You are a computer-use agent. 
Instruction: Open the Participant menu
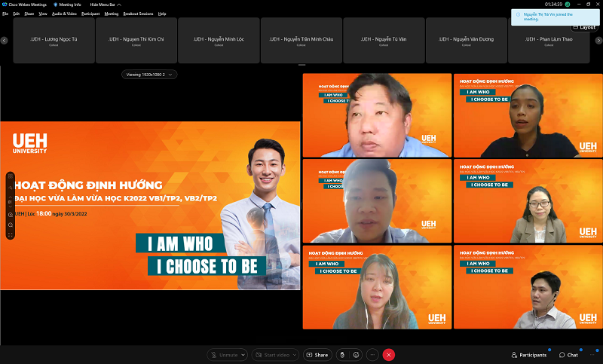point(90,14)
